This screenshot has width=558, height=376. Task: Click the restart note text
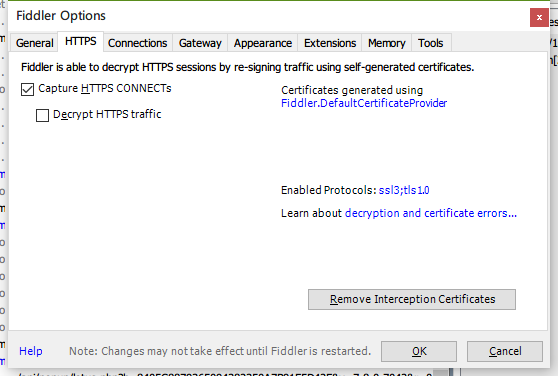point(220,351)
